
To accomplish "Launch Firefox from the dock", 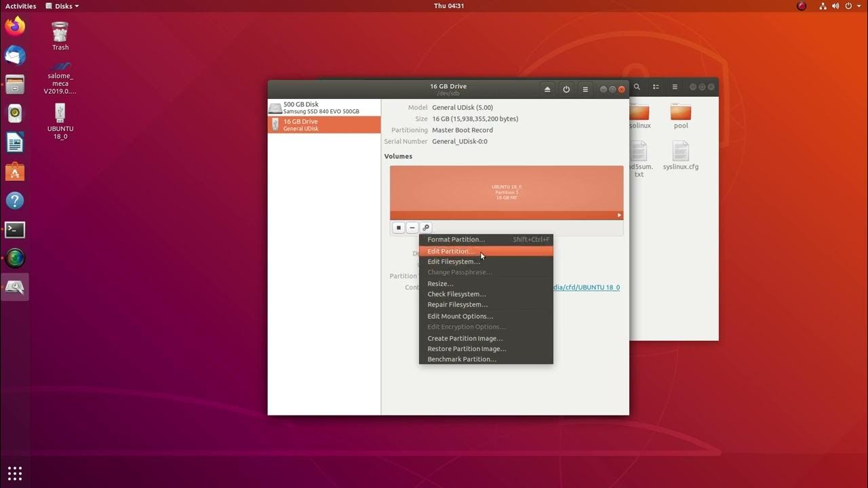I will [15, 26].
